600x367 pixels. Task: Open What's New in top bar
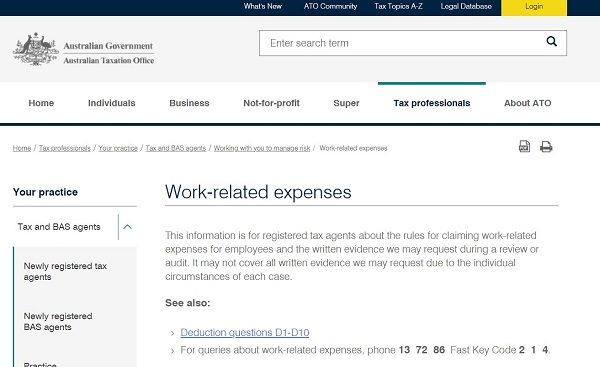click(x=263, y=6)
